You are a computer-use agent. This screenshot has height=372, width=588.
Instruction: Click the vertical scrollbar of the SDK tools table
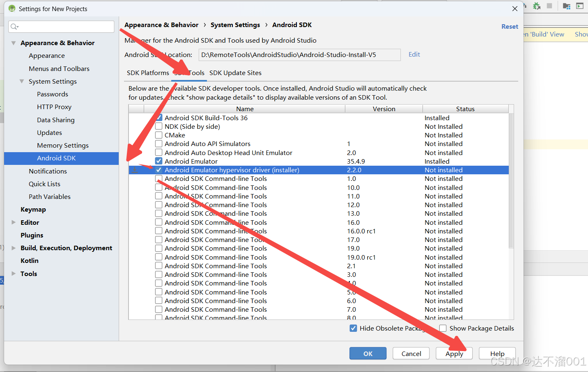pos(511,180)
